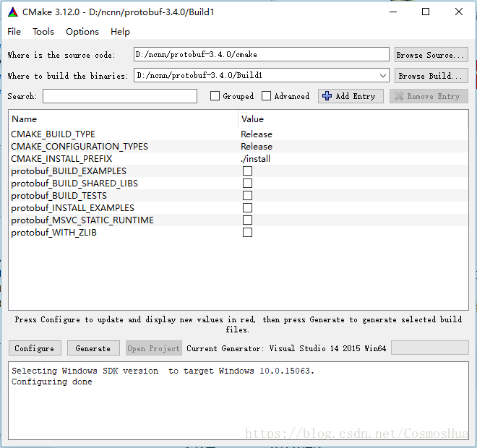Click the Browse Build button
The height and width of the screenshot is (448, 477).
point(431,76)
